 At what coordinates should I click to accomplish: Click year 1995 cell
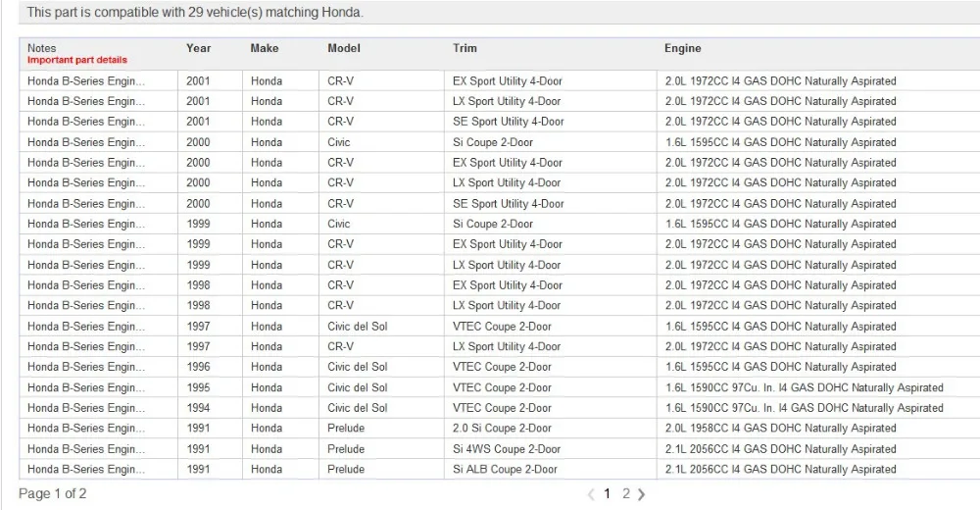click(198, 387)
